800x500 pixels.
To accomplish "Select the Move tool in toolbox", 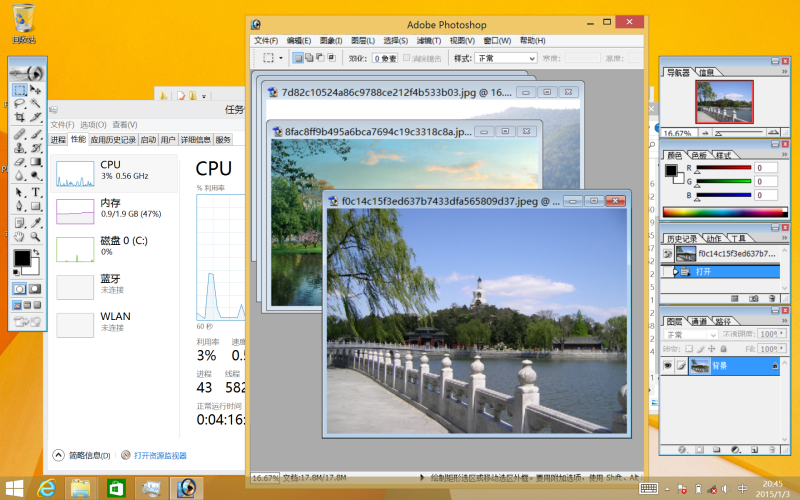I will pyautogui.click(x=36, y=90).
